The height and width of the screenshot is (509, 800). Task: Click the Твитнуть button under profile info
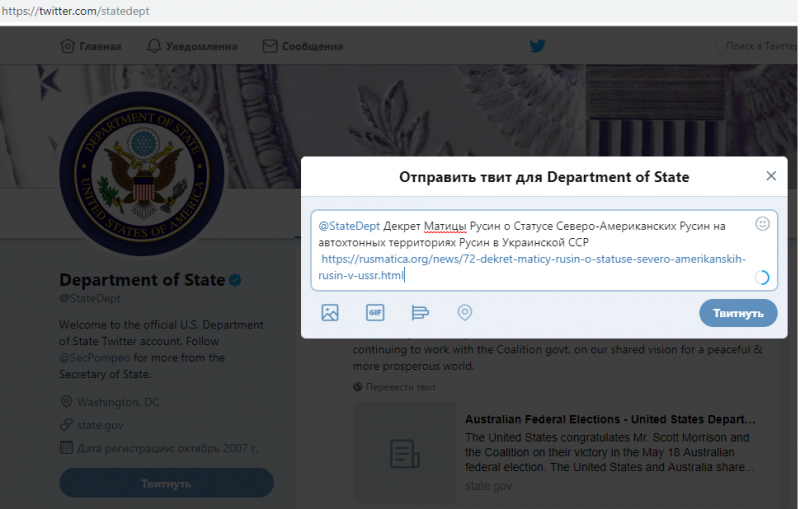point(166,483)
